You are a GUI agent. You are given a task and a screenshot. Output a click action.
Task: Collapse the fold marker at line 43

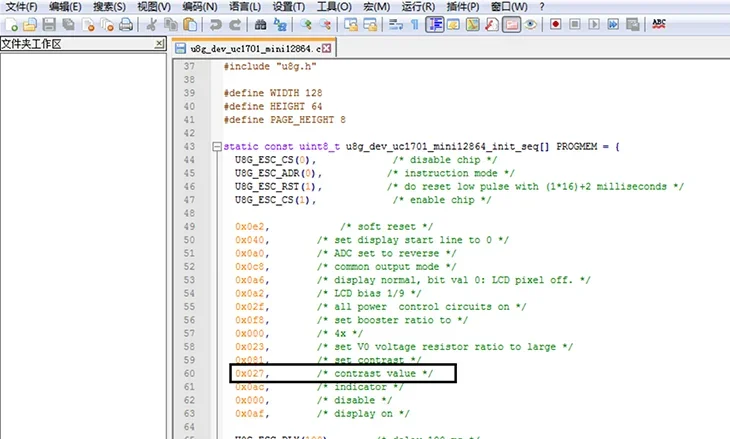pyautogui.click(x=217, y=147)
